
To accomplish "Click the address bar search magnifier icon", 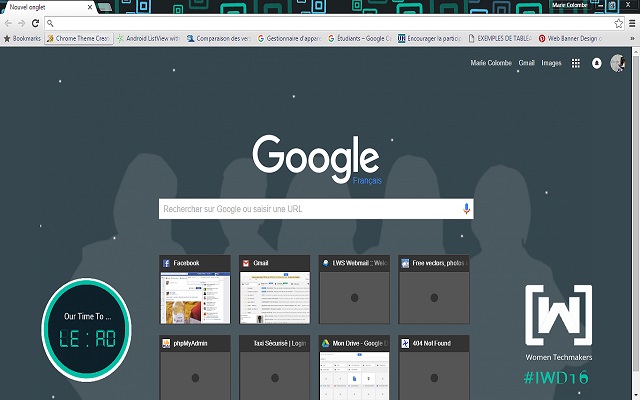I will point(50,23).
